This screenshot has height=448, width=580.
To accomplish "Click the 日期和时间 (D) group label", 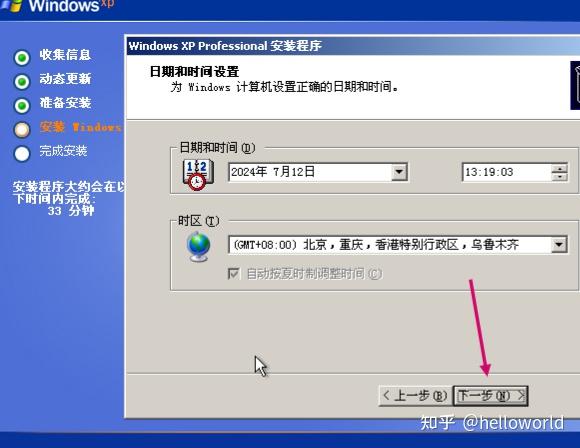I will click(218, 148).
